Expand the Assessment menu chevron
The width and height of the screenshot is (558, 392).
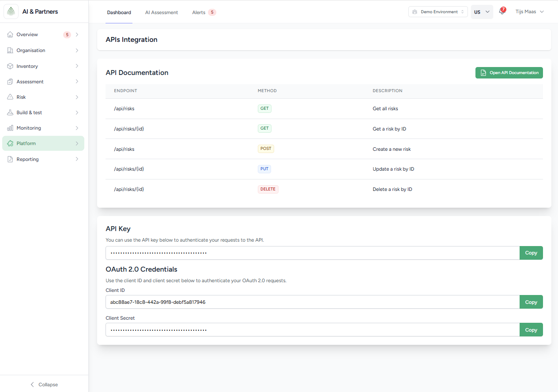pos(77,82)
